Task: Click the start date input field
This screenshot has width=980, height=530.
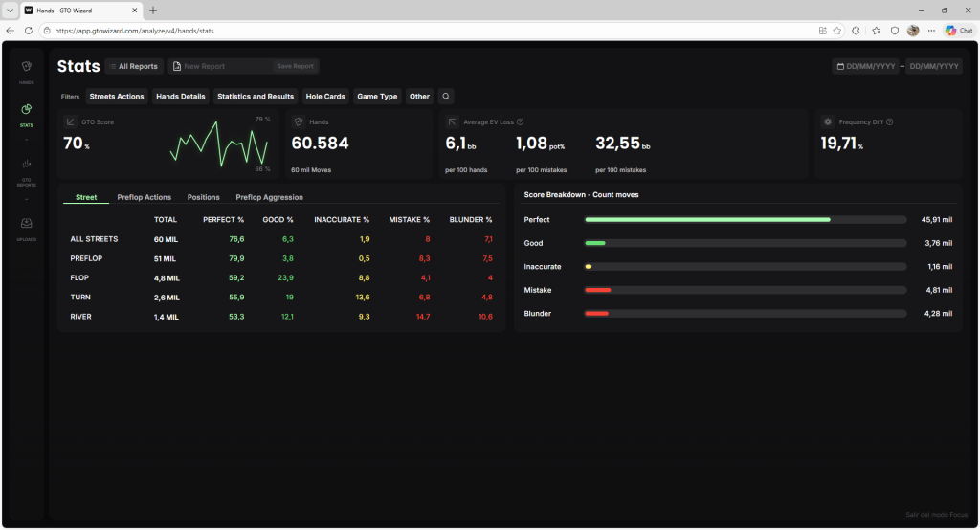Action: tap(867, 67)
